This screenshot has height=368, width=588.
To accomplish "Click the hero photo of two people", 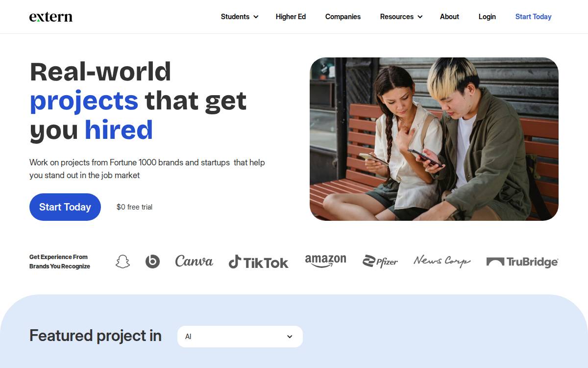I will 434,139.
